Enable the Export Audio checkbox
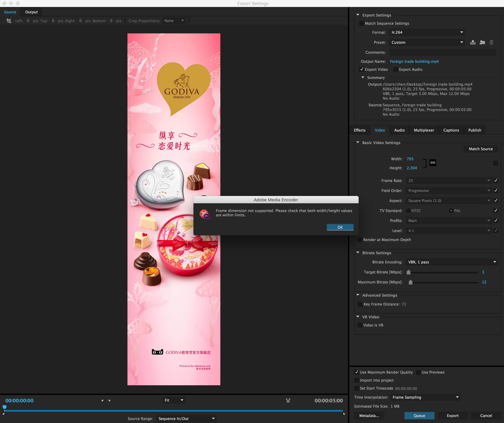This screenshot has width=504, height=423. click(x=396, y=70)
